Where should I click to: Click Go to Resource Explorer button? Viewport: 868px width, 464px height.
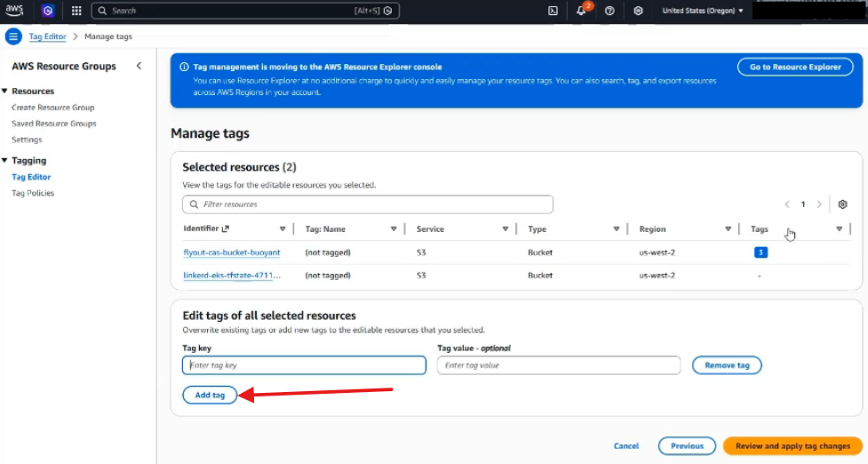click(x=795, y=67)
